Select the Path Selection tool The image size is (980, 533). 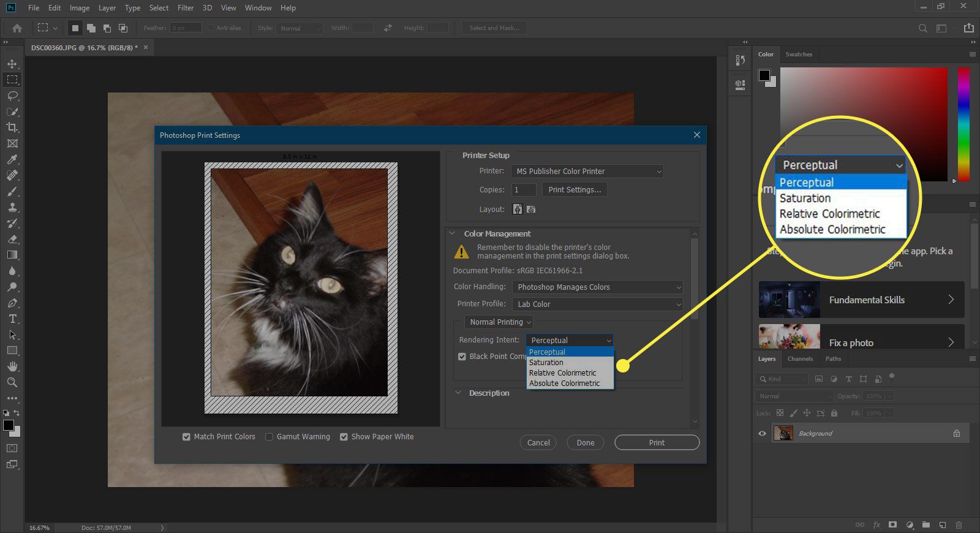[12, 335]
